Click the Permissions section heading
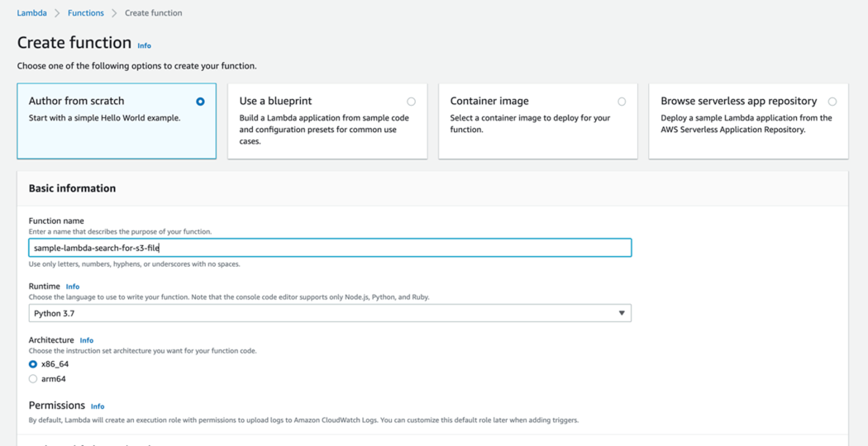Screen dimensions: 868x446 [x=57, y=406]
